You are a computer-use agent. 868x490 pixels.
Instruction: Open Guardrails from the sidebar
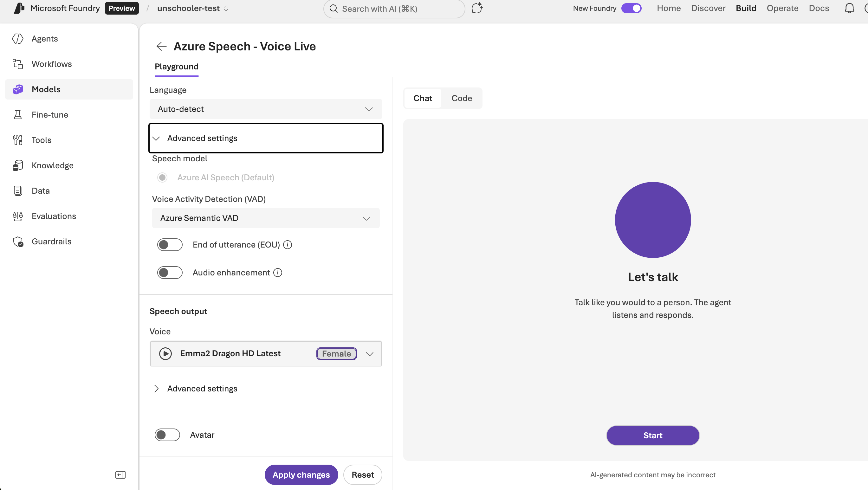tap(51, 242)
